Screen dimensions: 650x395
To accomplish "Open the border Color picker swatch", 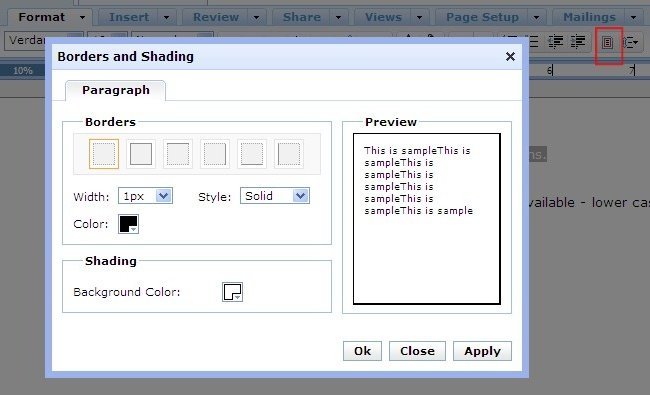I will pyautogui.click(x=129, y=224).
